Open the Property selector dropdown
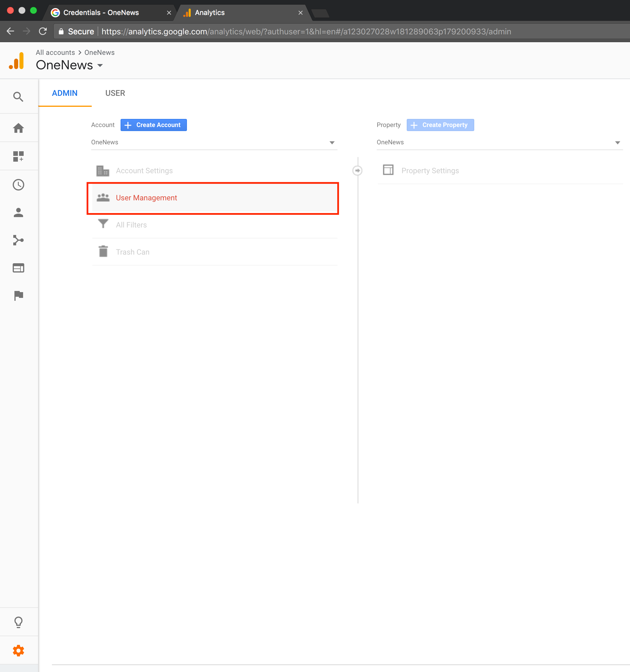 (499, 142)
